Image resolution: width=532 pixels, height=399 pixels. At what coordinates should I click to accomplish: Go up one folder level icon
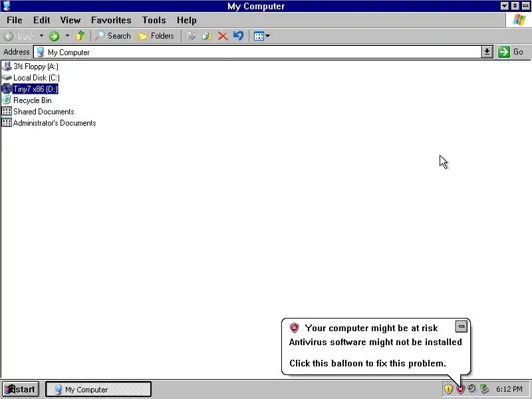(80, 36)
